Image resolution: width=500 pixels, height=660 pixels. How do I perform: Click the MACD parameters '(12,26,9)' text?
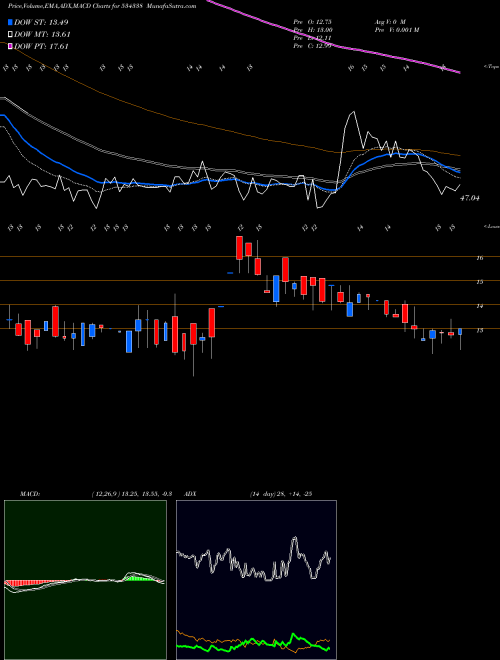pos(106,494)
